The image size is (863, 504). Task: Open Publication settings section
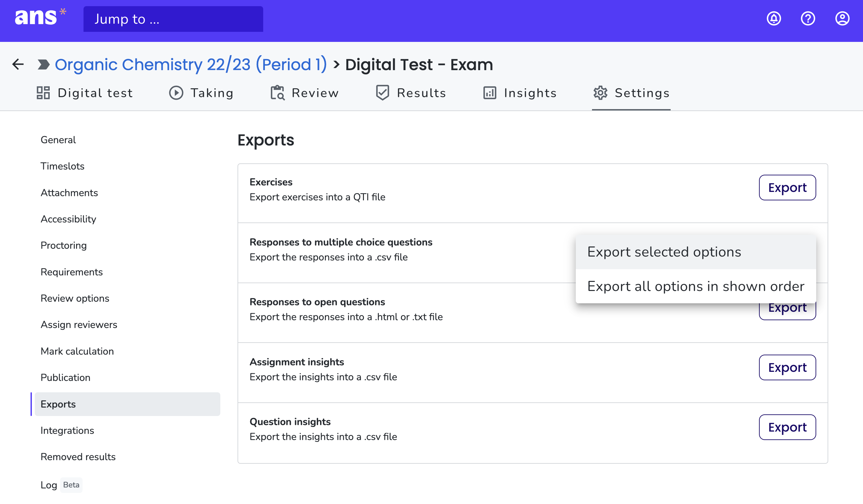point(65,378)
